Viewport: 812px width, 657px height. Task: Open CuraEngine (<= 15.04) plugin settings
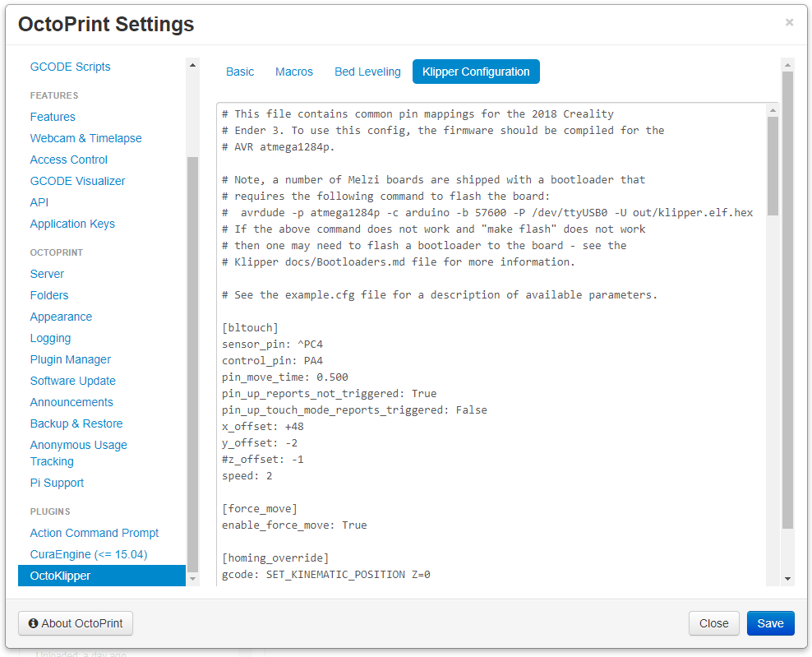[x=88, y=554]
